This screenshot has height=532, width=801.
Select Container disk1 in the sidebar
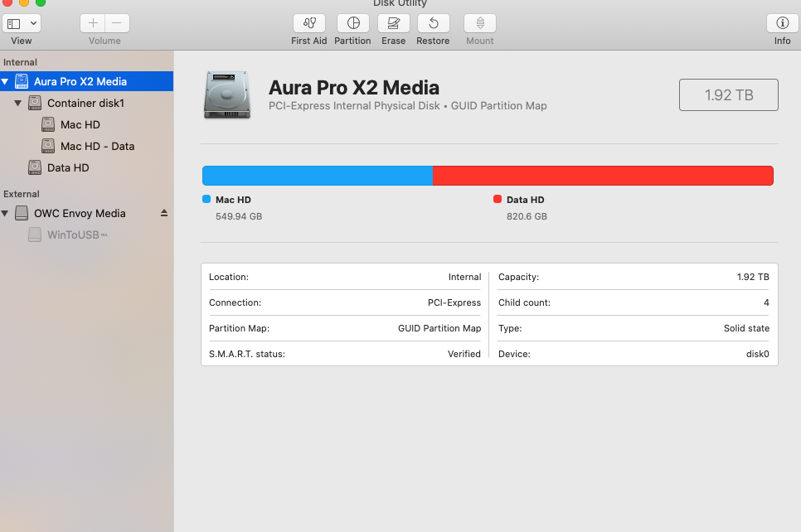click(86, 103)
